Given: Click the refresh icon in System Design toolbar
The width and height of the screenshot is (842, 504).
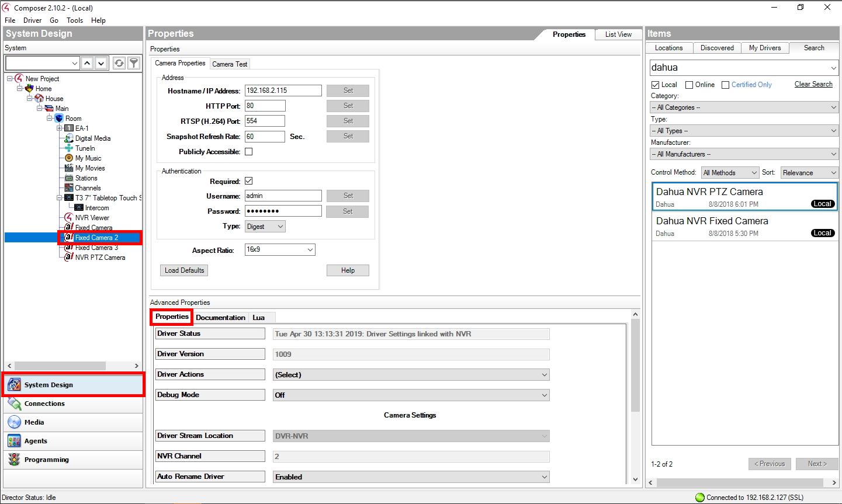Looking at the screenshot, I should click(119, 63).
